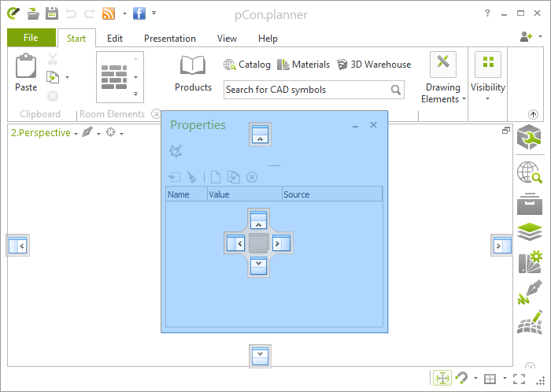The width and height of the screenshot is (551, 392).
Task: Redo the last action
Action: pyautogui.click(x=90, y=13)
